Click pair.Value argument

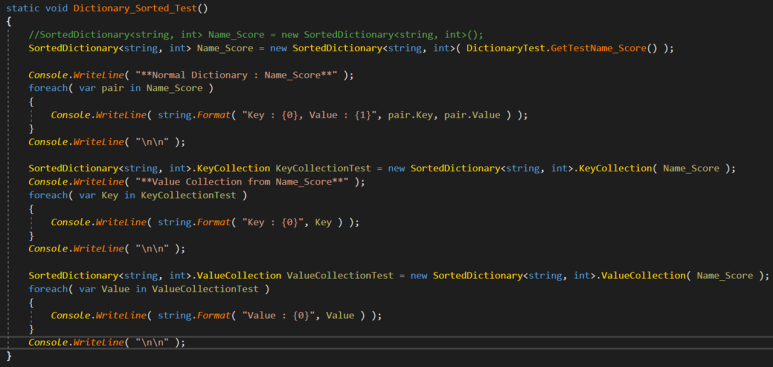[472, 115]
